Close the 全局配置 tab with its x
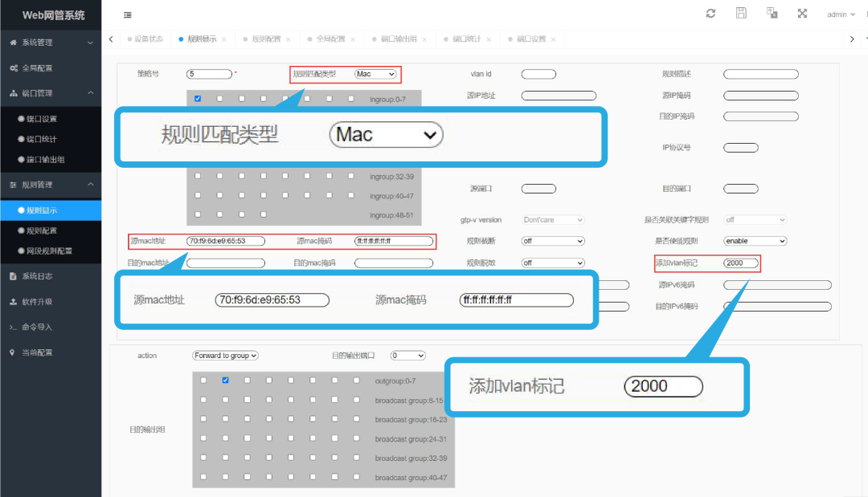 (x=353, y=39)
